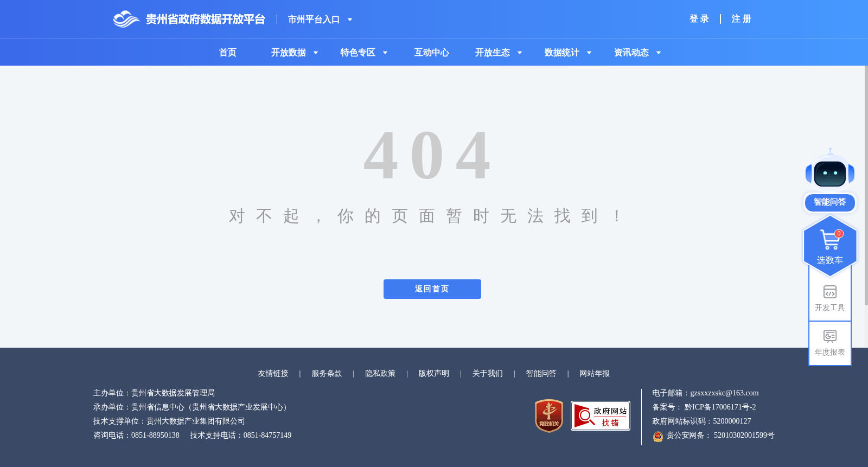Open the 版权声明 footer link
The height and width of the screenshot is (467, 868).
coord(434,374)
